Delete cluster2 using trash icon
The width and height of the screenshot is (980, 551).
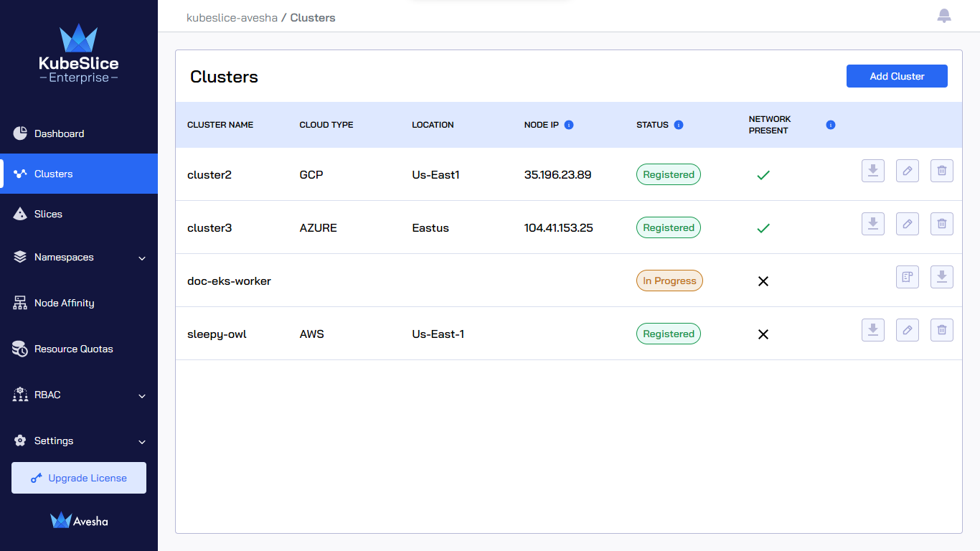click(x=942, y=171)
